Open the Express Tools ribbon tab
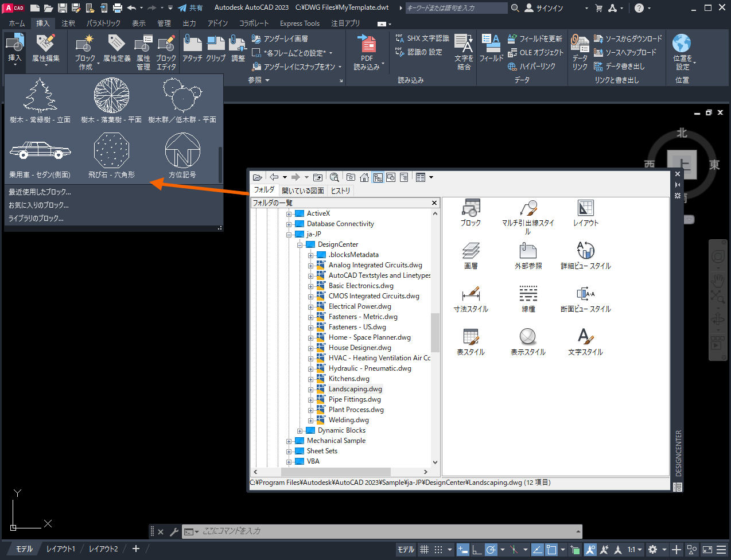Screen dimensions: 731x560 pos(300,24)
